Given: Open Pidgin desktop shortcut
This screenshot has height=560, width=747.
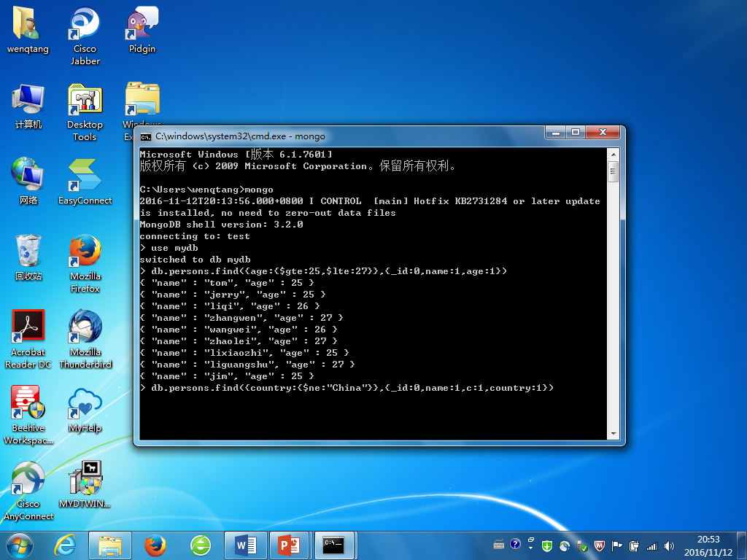Looking at the screenshot, I should pyautogui.click(x=142, y=30).
